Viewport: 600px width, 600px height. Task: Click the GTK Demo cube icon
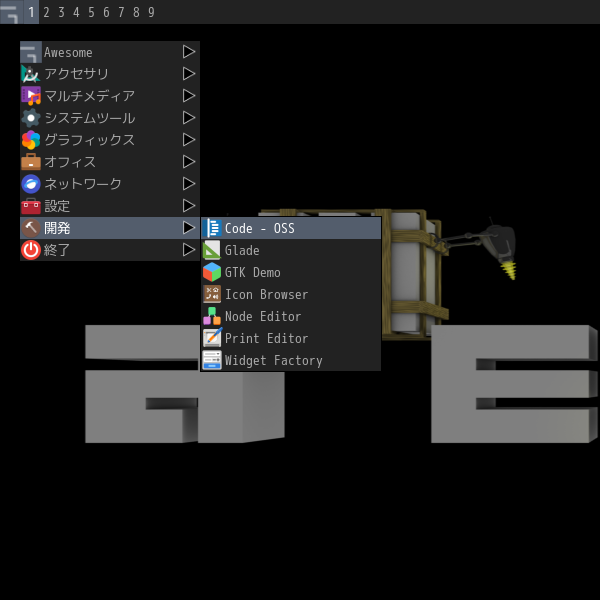click(x=212, y=272)
